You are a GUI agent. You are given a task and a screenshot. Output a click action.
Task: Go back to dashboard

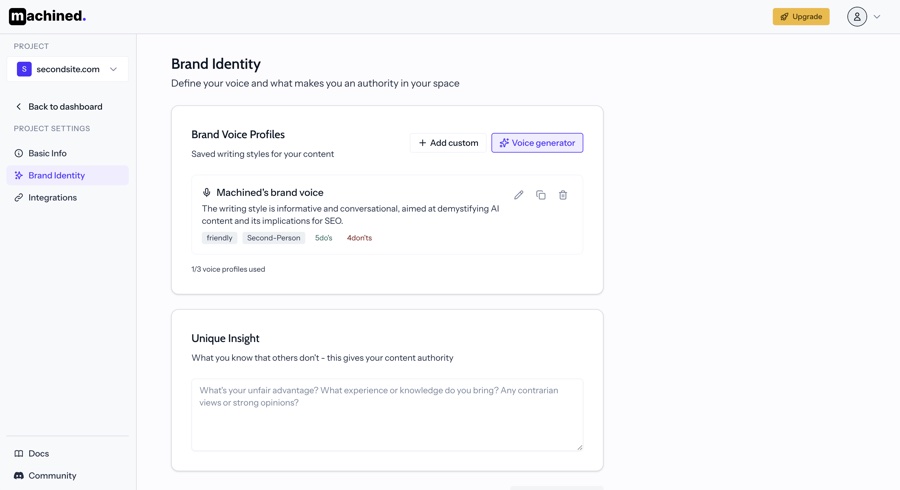click(58, 107)
